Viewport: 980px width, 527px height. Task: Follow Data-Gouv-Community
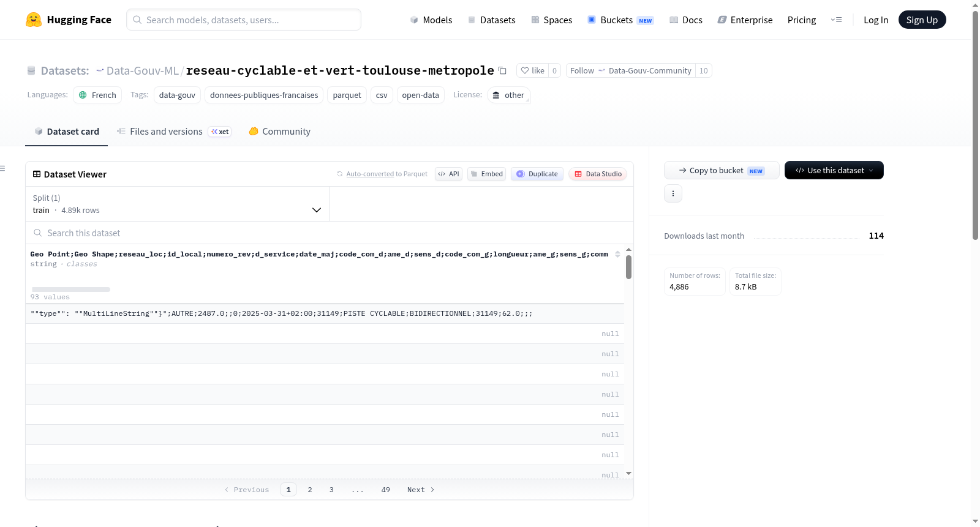(x=631, y=70)
